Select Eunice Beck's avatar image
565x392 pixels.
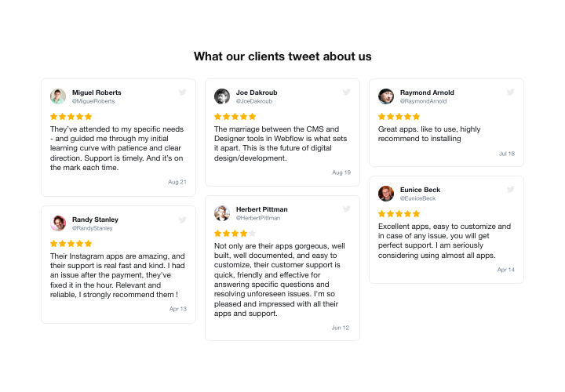click(x=386, y=194)
